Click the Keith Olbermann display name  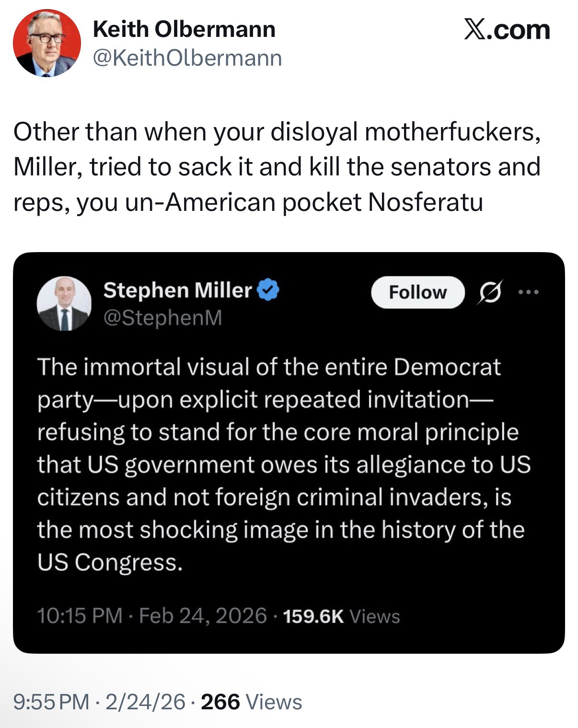(x=184, y=30)
